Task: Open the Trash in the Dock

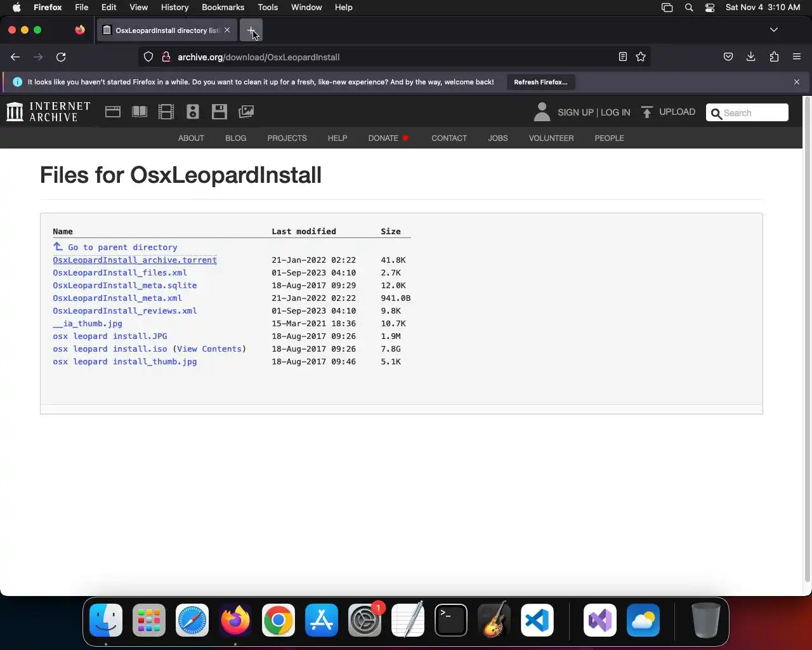Action: click(x=705, y=620)
